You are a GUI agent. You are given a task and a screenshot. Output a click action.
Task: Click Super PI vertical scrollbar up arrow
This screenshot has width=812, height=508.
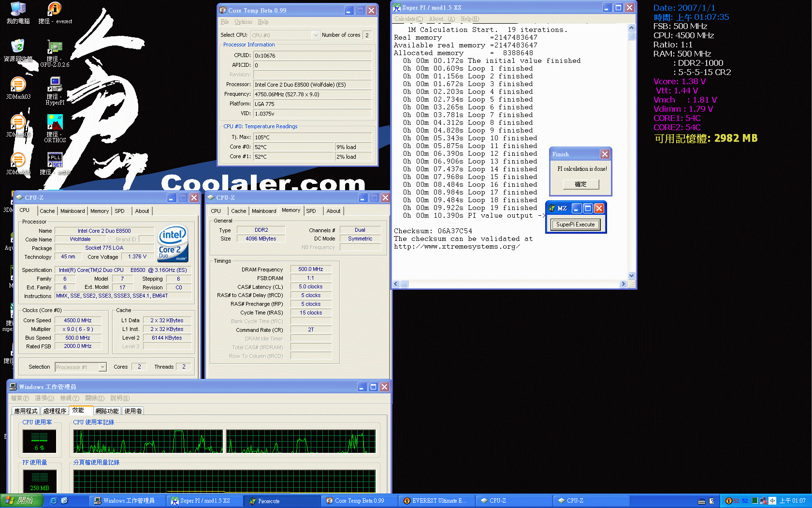pos(631,28)
